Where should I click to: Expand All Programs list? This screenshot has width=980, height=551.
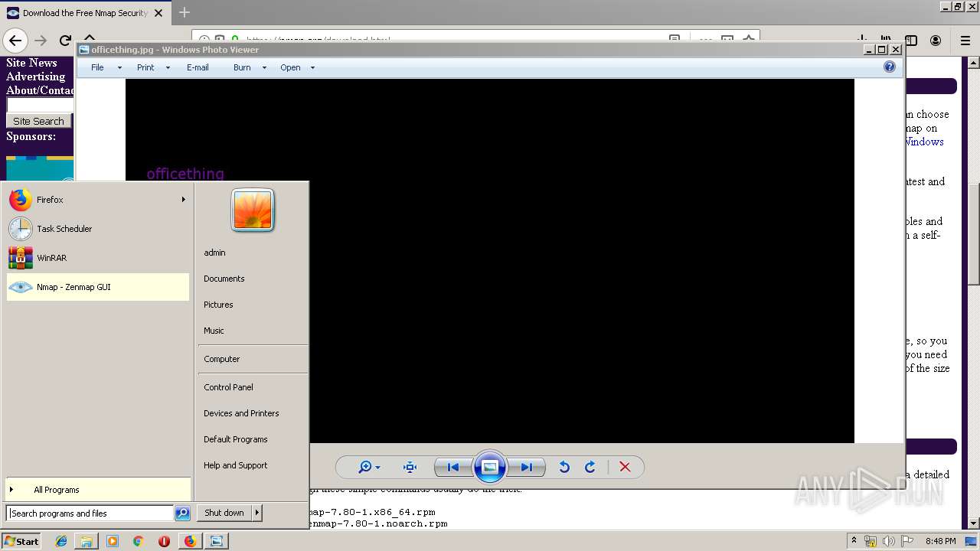tap(97, 490)
